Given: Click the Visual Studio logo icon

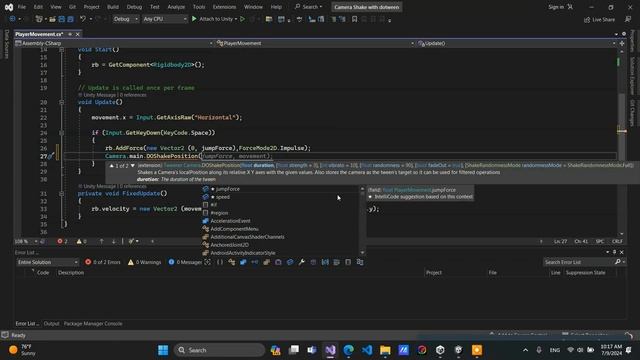Looking at the screenshot, I should click(x=9, y=7).
